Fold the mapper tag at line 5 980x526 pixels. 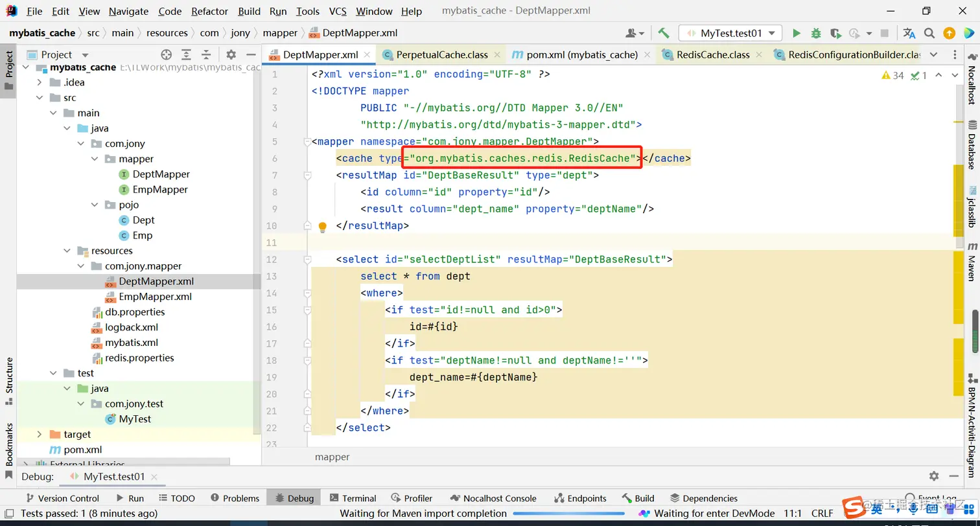coord(307,142)
